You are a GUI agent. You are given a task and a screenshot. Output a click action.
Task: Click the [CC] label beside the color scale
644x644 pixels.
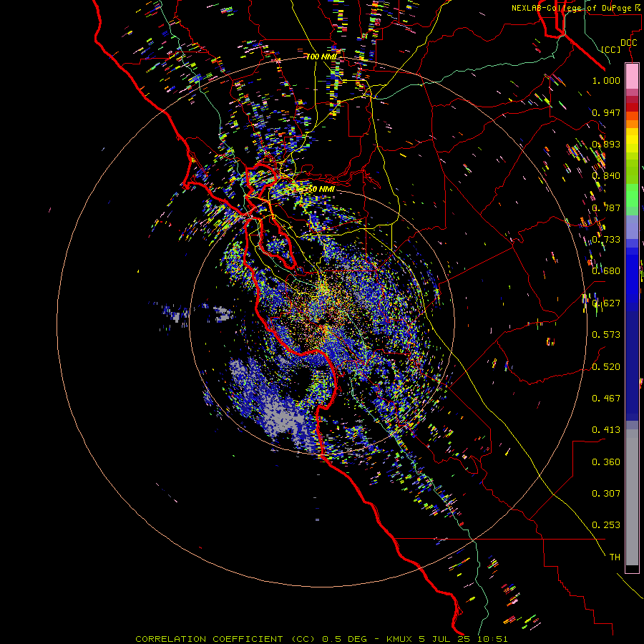tap(611, 49)
